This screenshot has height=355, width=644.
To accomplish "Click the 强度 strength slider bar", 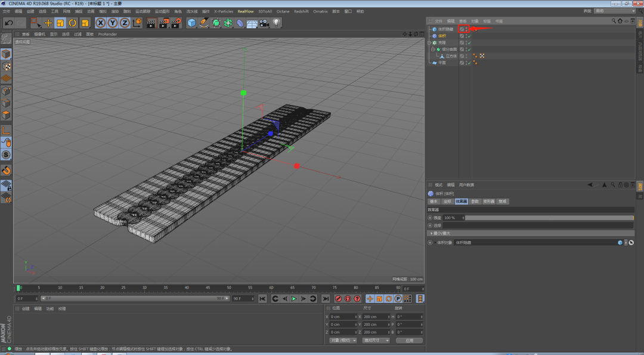I will point(547,218).
